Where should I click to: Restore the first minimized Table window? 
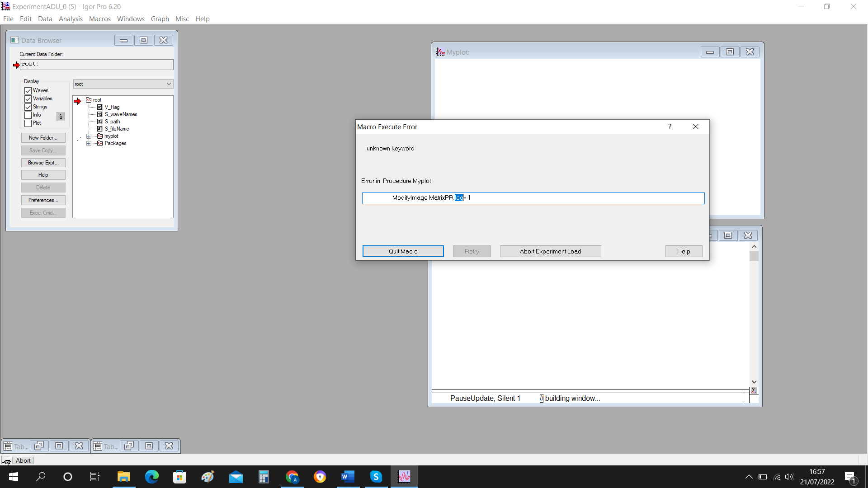(39, 446)
